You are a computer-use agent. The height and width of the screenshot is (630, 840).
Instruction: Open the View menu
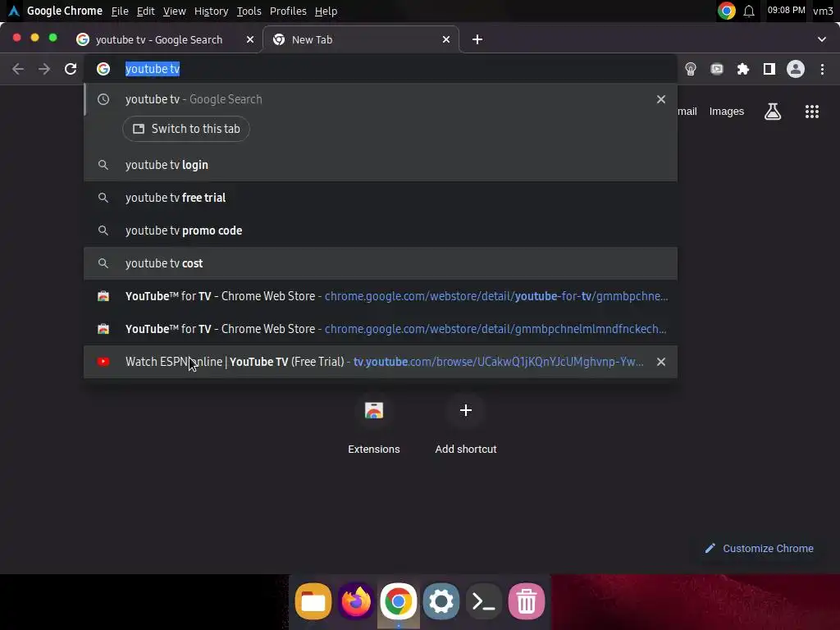click(175, 11)
